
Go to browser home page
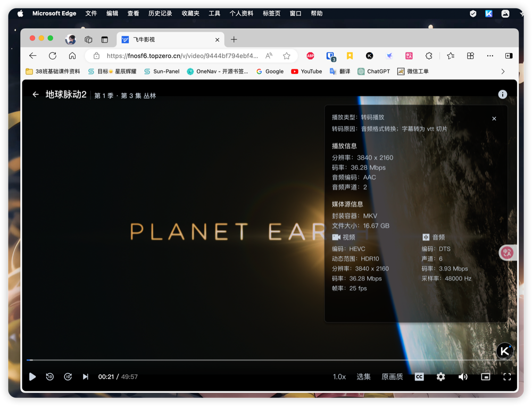tap(72, 56)
